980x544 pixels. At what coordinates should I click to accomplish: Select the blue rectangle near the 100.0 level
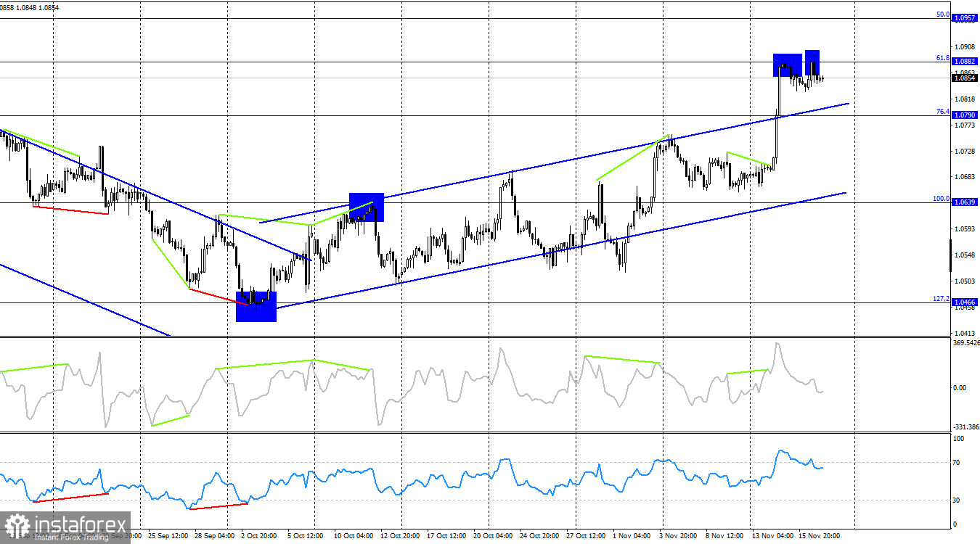[367, 207]
